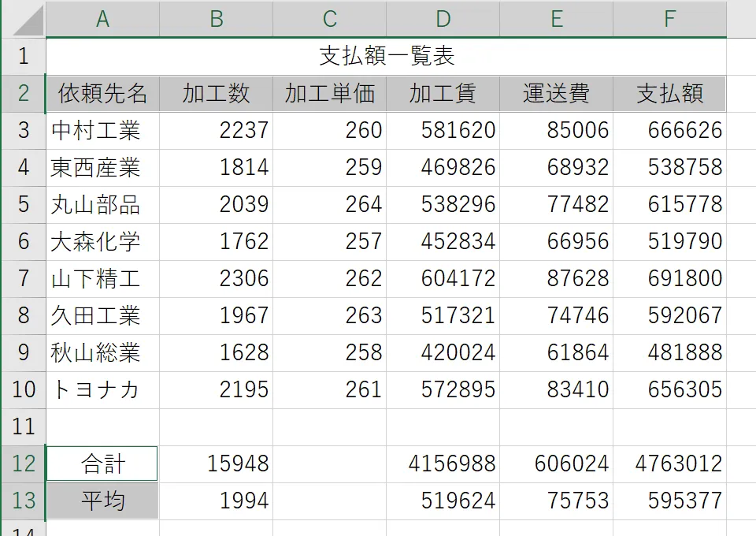
Task: Select value 517321 for 久田工業
Action: pos(443,316)
